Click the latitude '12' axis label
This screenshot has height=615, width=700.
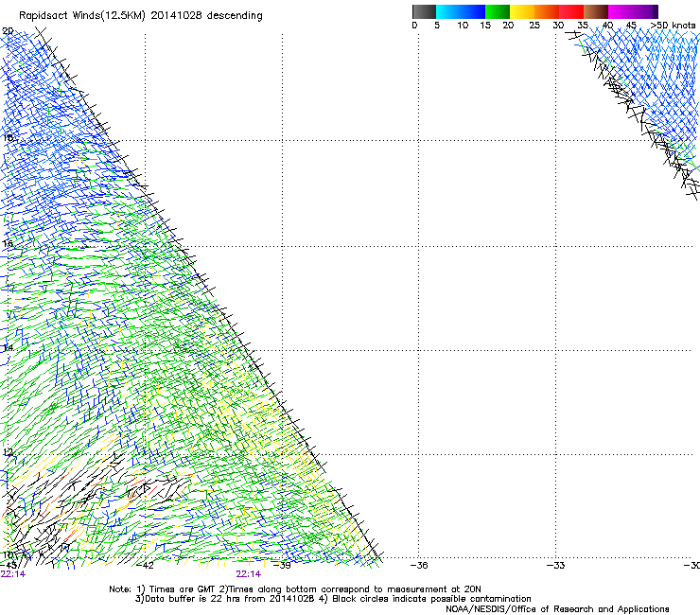tap(8, 452)
